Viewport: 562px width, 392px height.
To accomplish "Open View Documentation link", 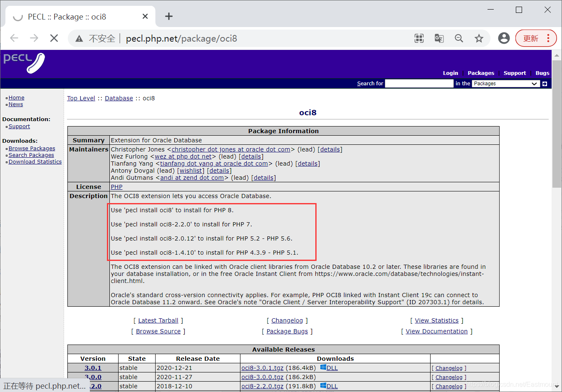I will pyautogui.click(x=437, y=331).
